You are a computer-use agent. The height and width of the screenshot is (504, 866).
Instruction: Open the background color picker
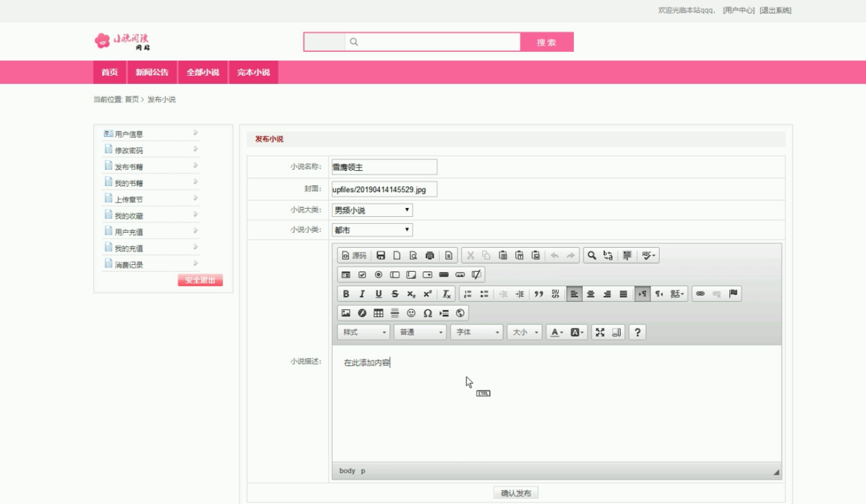[x=577, y=332]
